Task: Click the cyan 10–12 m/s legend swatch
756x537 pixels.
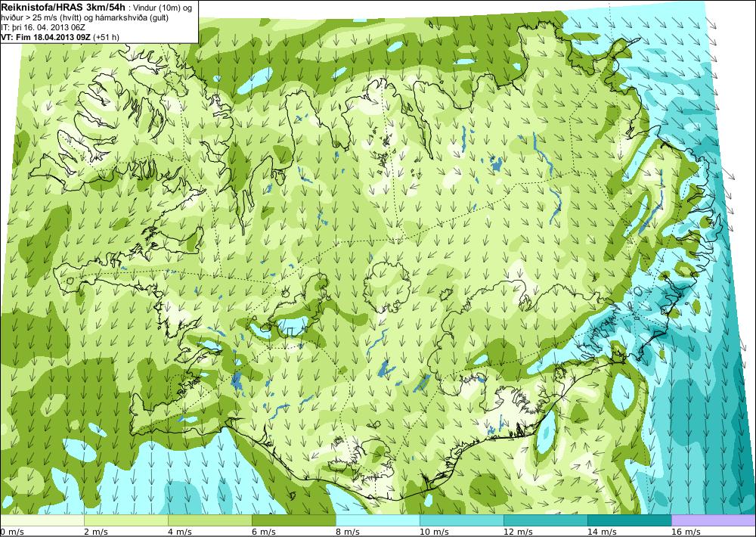Action: tap(461, 520)
